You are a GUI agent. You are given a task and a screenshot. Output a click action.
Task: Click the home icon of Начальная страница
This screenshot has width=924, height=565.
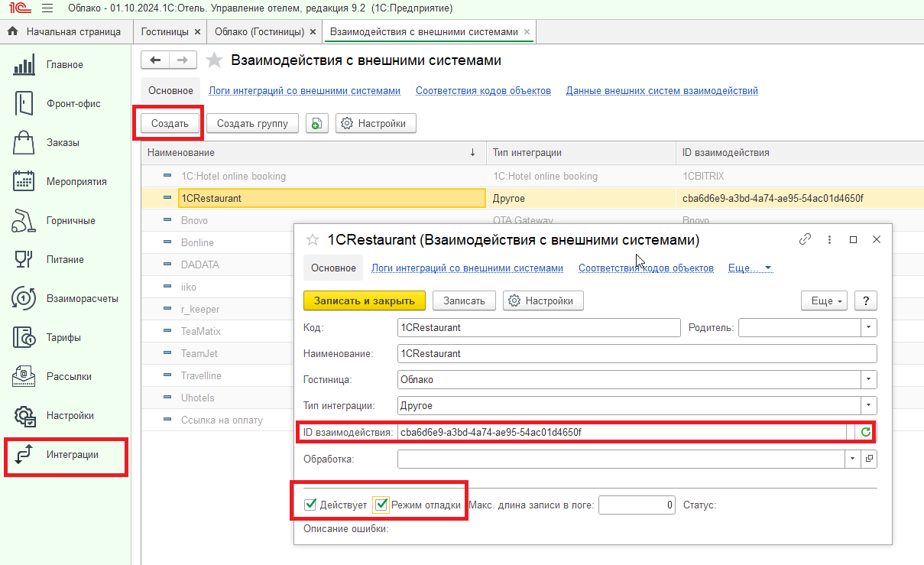12,32
